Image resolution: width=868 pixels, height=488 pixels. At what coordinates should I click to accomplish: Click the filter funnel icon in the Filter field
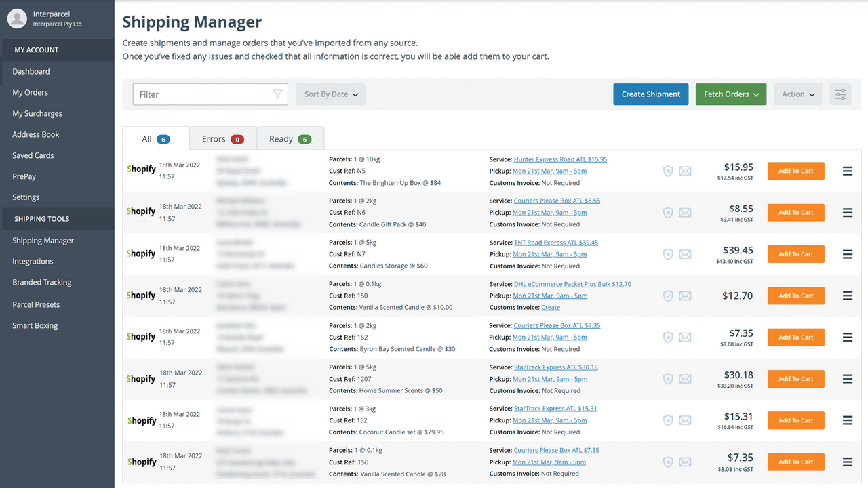pyautogui.click(x=277, y=94)
